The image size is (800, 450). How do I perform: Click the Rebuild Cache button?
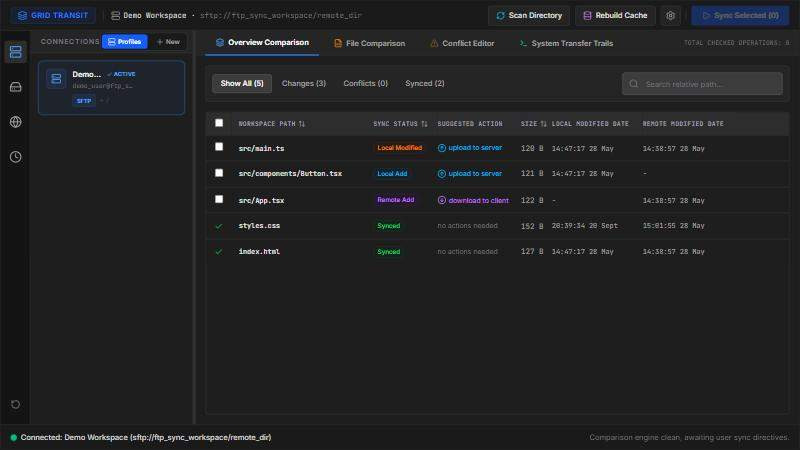coord(615,16)
